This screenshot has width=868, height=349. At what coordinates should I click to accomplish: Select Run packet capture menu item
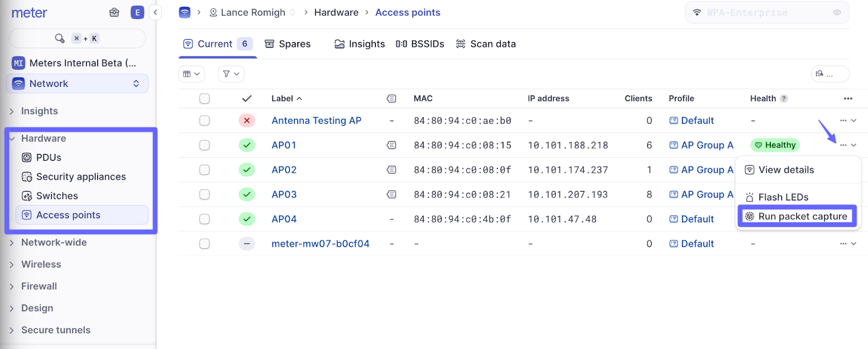(x=796, y=217)
